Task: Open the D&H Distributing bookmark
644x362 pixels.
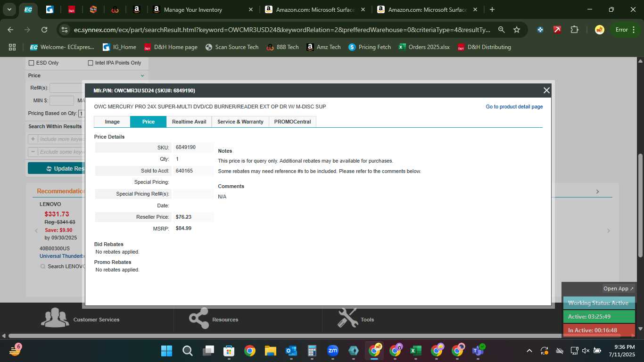Action: pos(484,47)
